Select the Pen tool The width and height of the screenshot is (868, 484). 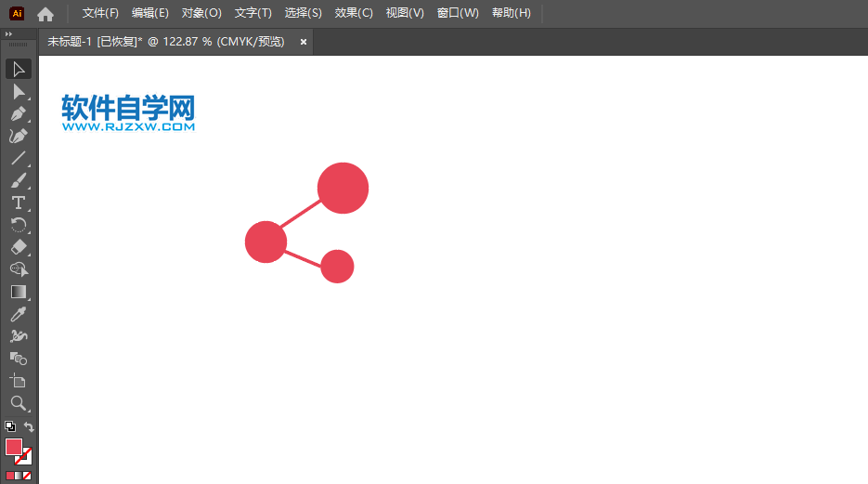(19, 114)
